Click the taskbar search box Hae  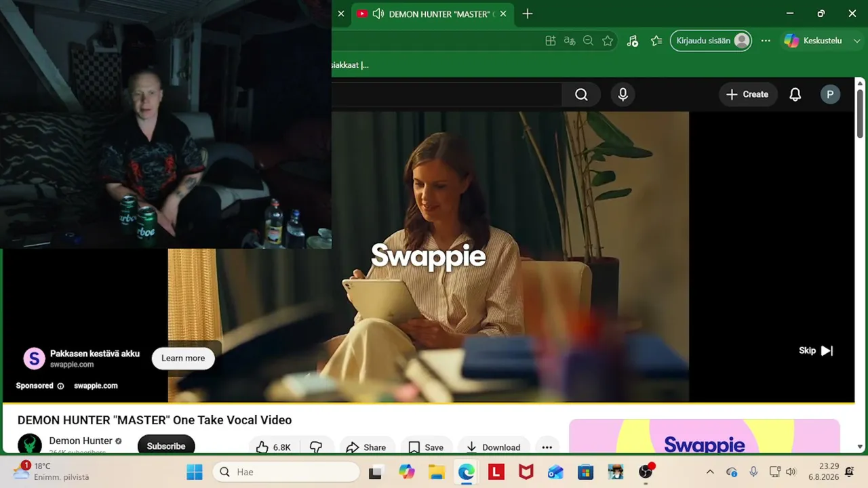286,472
